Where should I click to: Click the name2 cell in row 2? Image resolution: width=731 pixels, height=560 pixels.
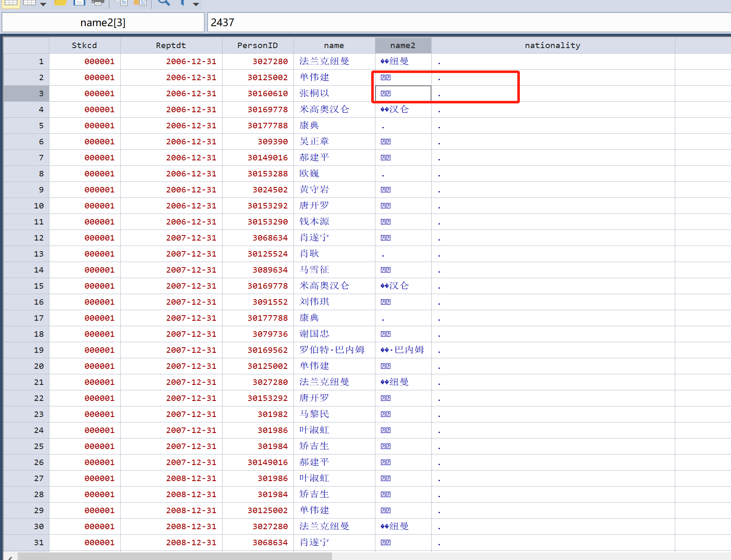click(403, 78)
